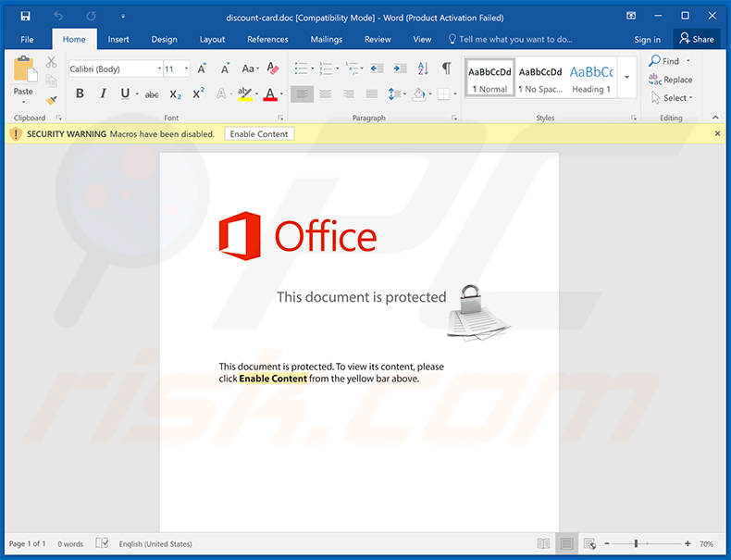Apply the yellow text highlight color
The image size is (731, 560).
coord(245,94)
